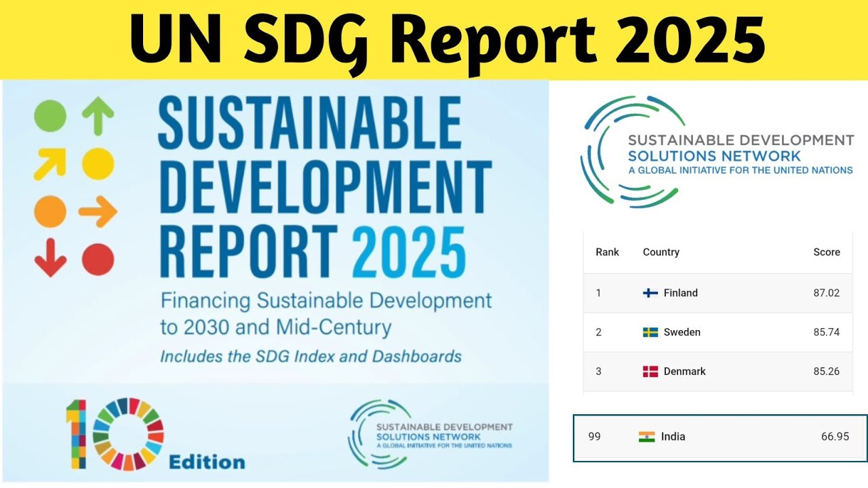Viewport: 868px width, 488px height.
Task: Select the India country name
Action: tap(673, 437)
